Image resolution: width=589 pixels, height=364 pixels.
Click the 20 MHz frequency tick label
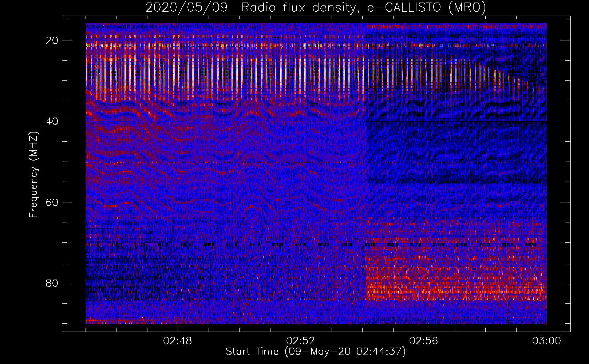coord(52,40)
